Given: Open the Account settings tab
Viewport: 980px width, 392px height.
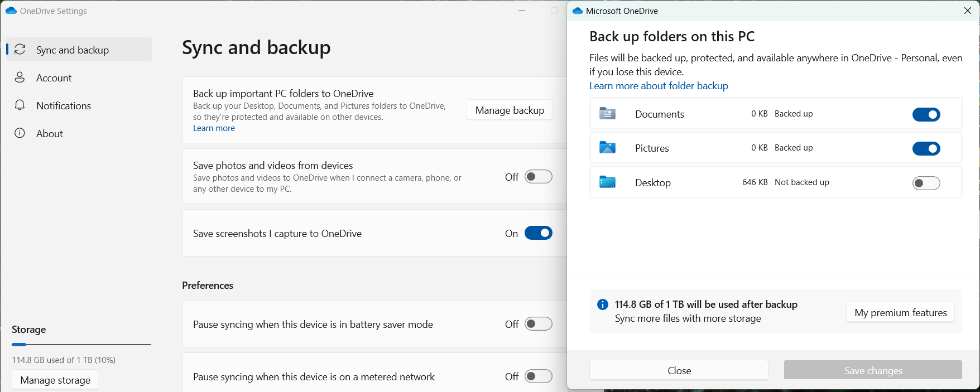Looking at the screenshot, I should (x=54, y=78).
